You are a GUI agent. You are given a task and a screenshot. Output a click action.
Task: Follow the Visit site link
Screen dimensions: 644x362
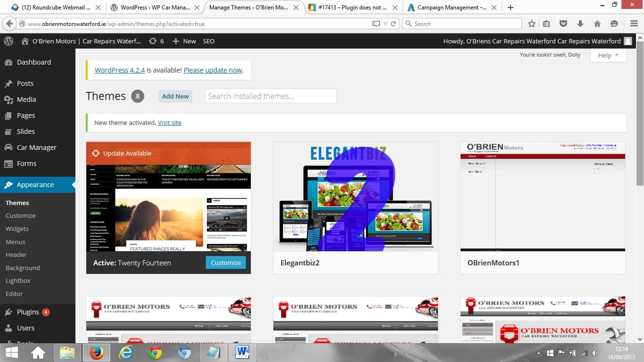(169, 123)
